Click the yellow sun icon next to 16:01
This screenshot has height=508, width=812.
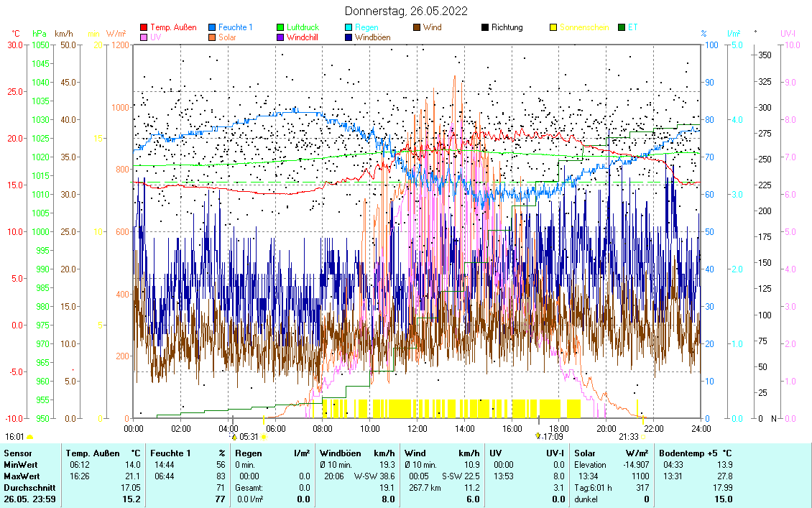point(30,437)
